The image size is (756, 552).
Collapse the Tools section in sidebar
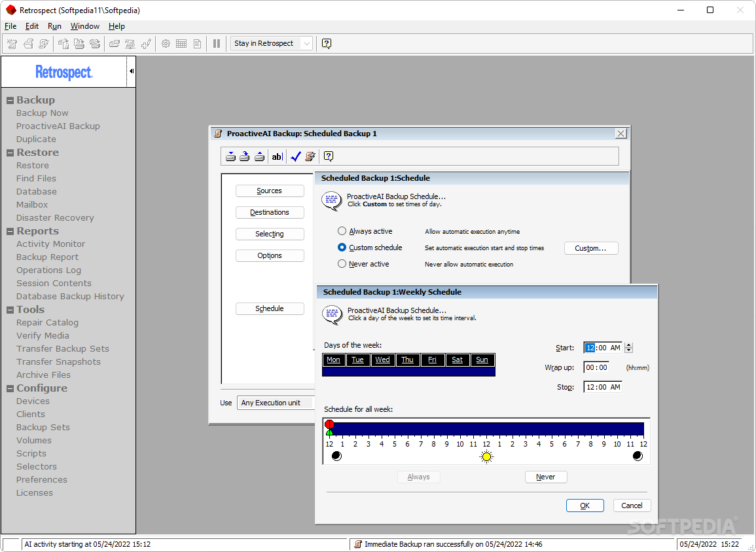10,310
